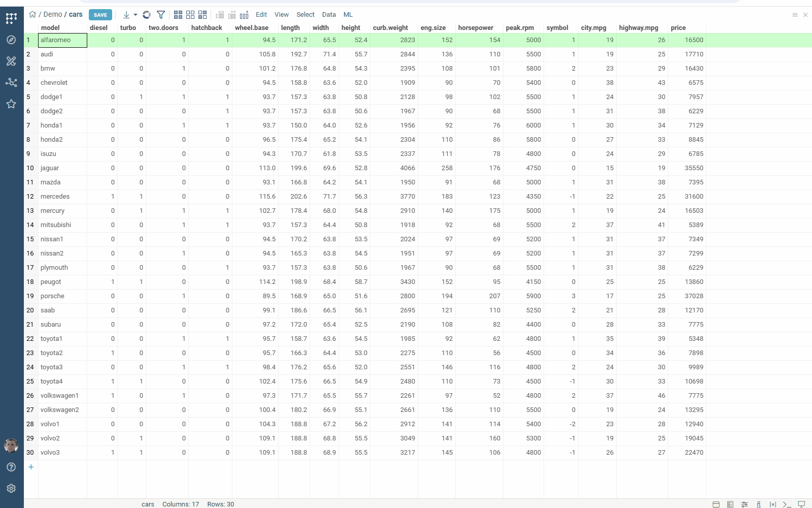
Task: Open the network graph sidebar icon
Action: [11, 82]
